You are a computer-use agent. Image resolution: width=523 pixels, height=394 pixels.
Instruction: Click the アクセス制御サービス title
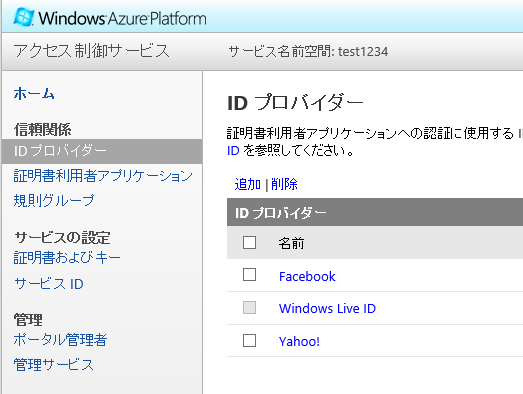point(91,51)
